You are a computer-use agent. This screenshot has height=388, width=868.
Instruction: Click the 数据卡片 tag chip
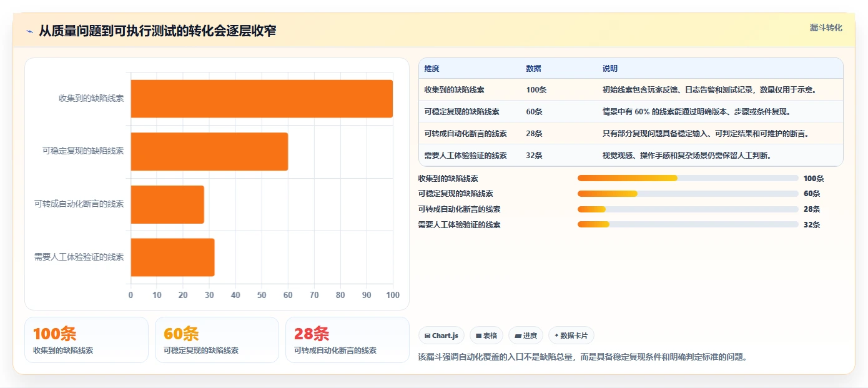click(x=571, y=336)
